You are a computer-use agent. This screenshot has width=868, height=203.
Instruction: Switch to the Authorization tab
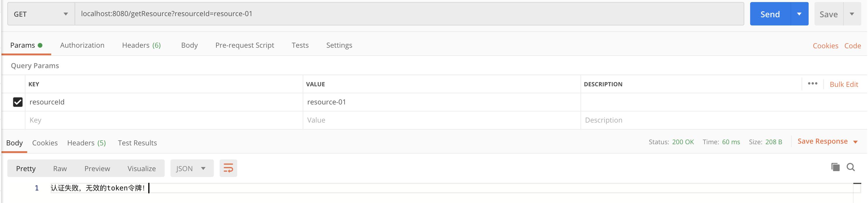point(82,45)
